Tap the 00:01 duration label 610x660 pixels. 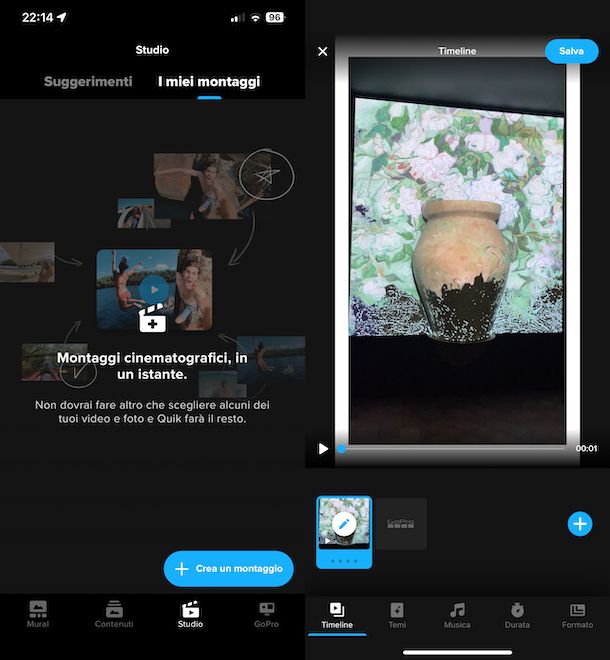586,449
